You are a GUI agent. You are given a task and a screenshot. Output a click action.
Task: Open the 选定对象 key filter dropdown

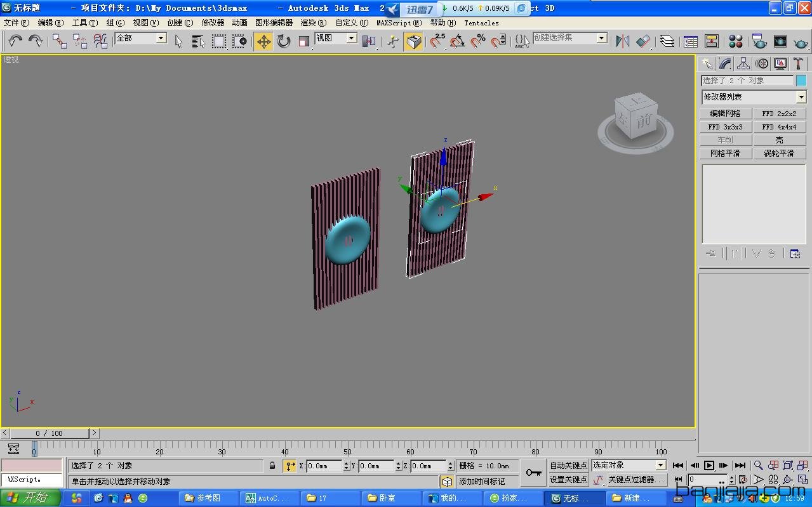click(x=660, y=465)
